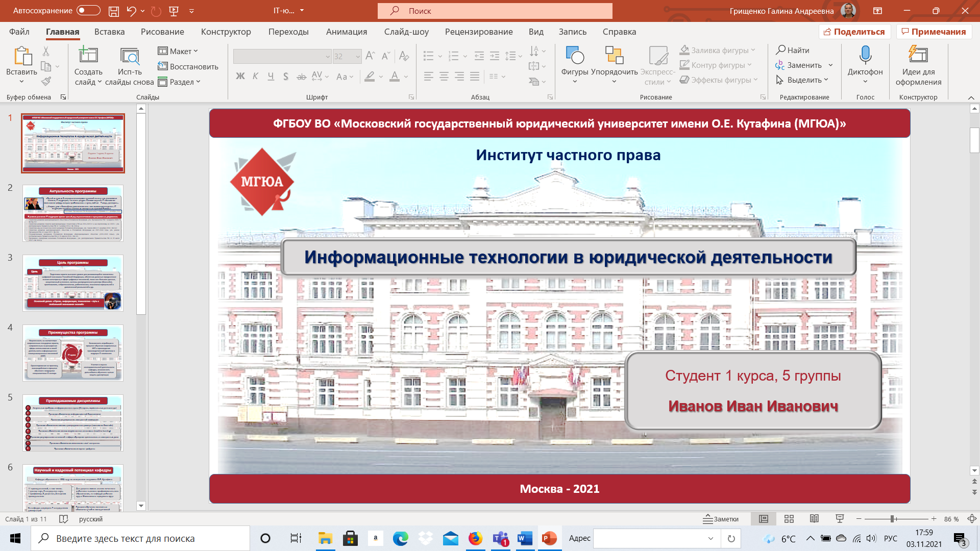Click the Comments (Примечания) button
The height and width of the screenshot is (551, 980).
[934, 32]
